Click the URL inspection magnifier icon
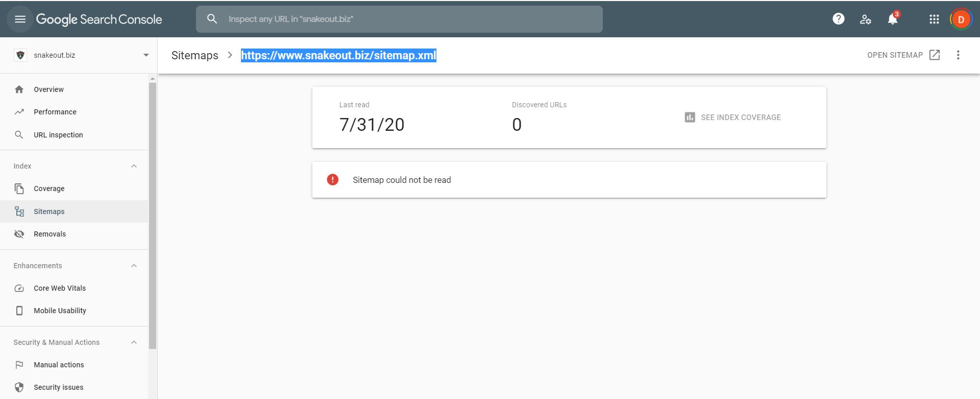 [19, 135]
